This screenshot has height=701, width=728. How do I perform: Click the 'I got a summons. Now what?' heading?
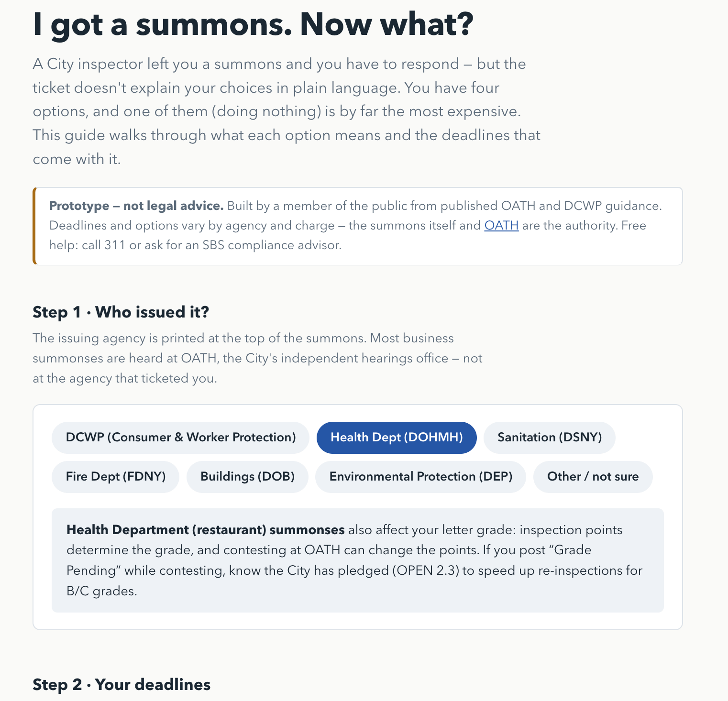[253, 24]
